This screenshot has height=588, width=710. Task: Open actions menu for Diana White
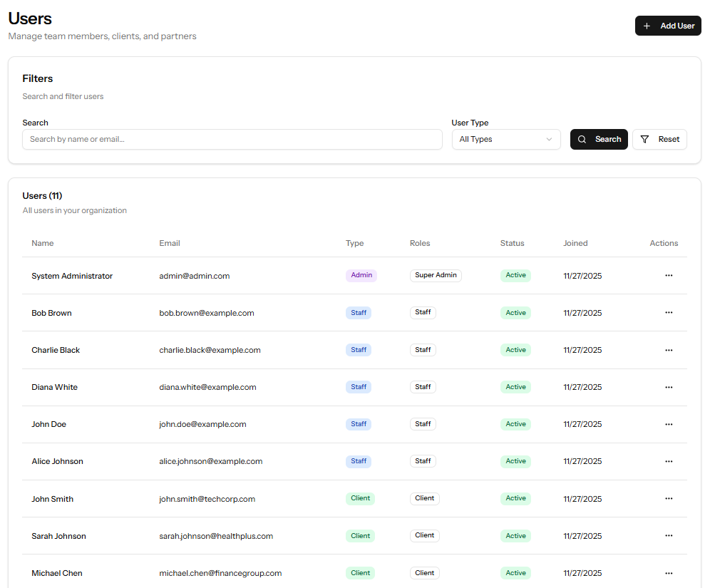pyautogui.click(x=669, y=387)
